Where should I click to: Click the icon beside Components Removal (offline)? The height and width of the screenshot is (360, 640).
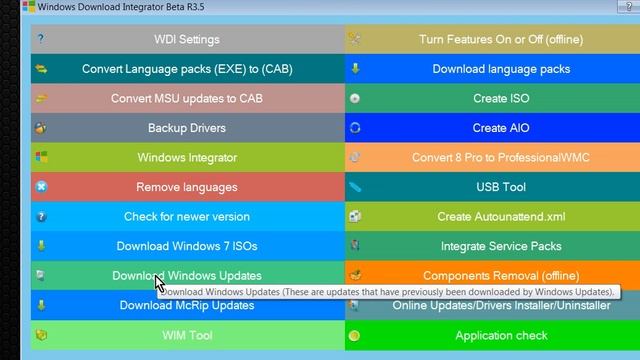pos(355,276)
